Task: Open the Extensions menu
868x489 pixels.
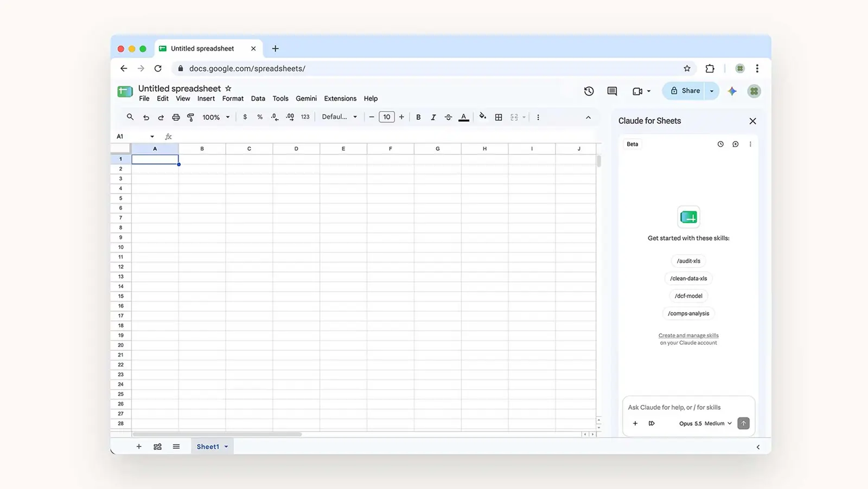Action: point(340,99)
